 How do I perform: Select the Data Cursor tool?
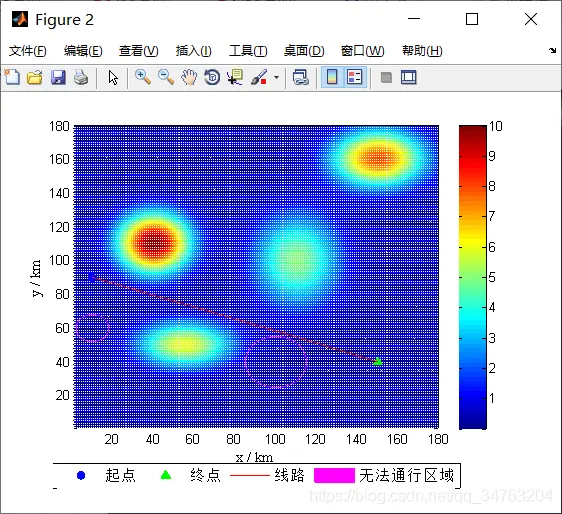(x=235, y=77)
